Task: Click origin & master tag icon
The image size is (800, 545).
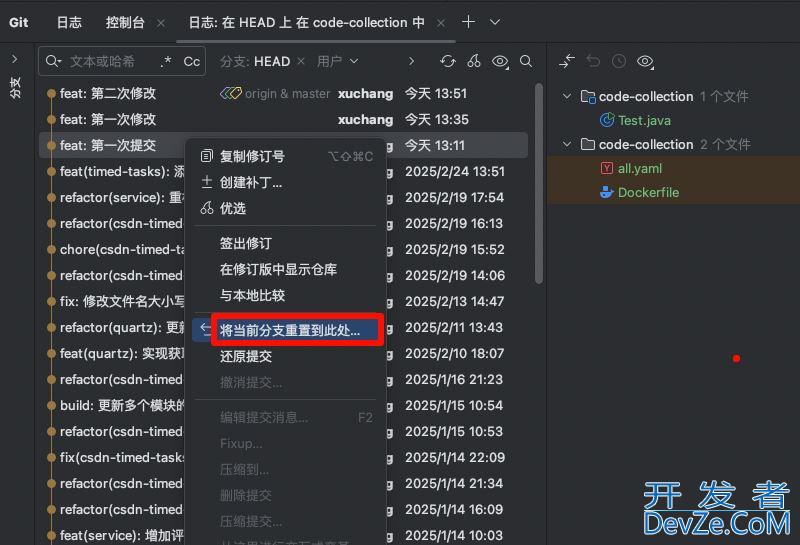Action: point(231,93)
